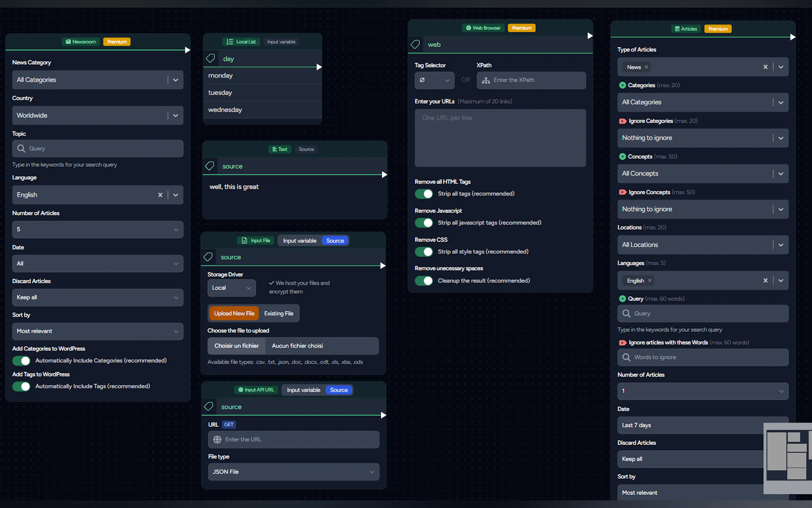The width and height of the screenshot is (812, 508).
Task: Click the tag icon beside the 'day' variable
Action: point(210,59)
